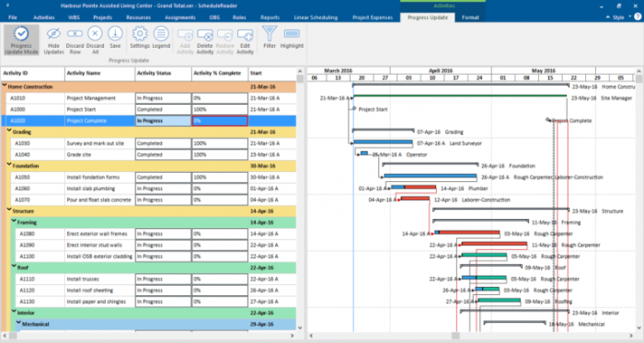Open the Filter funnel tool
Viewport: 644px width, 343px height.
(x=270, y=34)
